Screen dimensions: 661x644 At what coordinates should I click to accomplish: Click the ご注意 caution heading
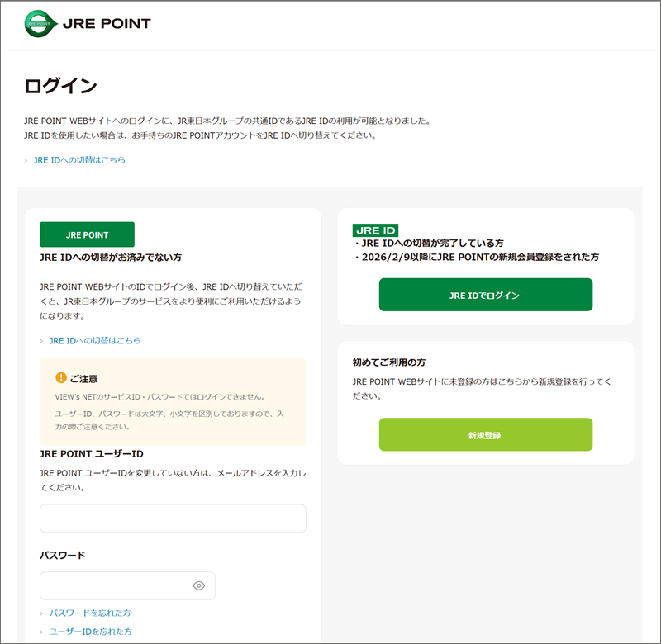(x=83, y=379)
